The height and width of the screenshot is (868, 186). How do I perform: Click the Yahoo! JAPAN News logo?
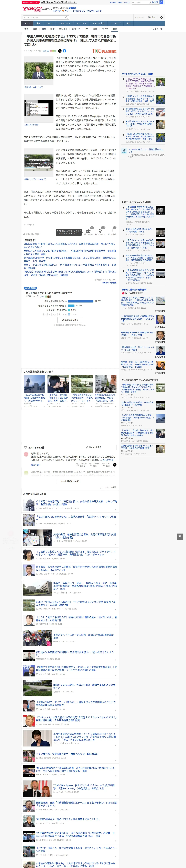[x=37, y=9]
